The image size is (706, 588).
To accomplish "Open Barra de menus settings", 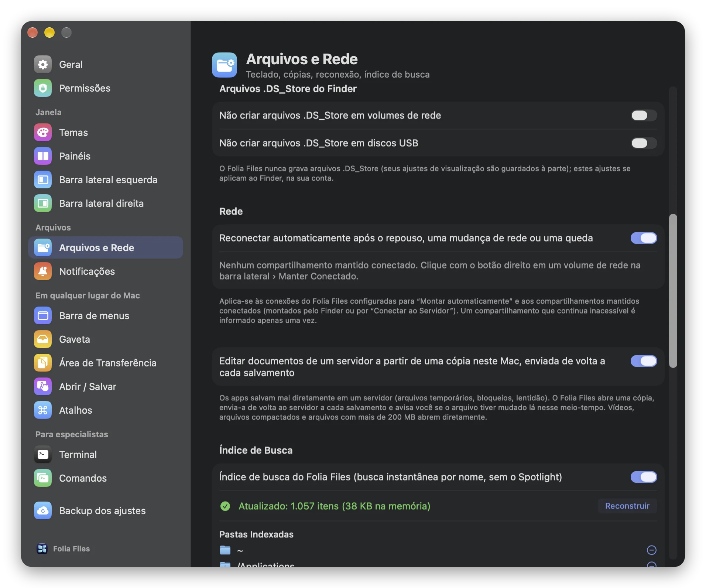I will (x=106, y=316).
